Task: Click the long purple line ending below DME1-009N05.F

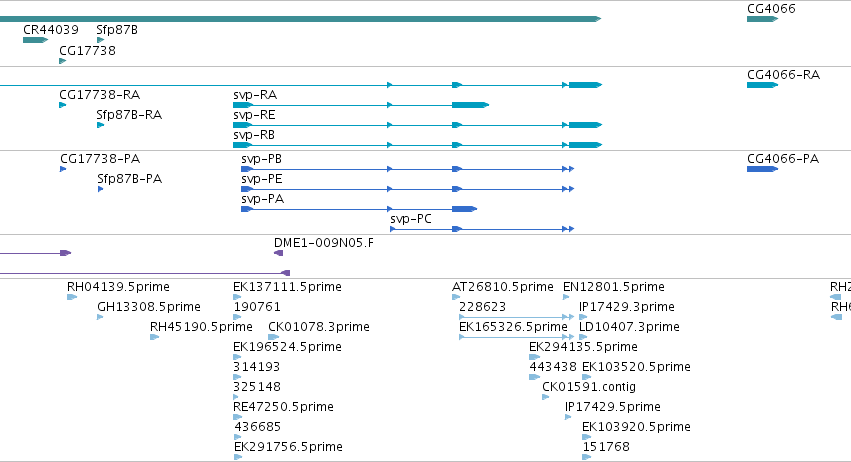Action: (x=145, y=273)
